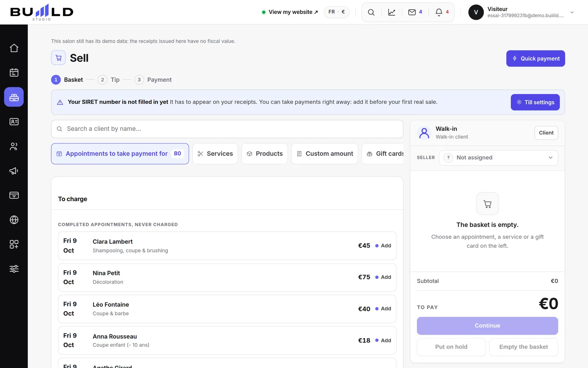Click the 'To charge' heading
Screen dimensions: 588x368
[73, 199]
